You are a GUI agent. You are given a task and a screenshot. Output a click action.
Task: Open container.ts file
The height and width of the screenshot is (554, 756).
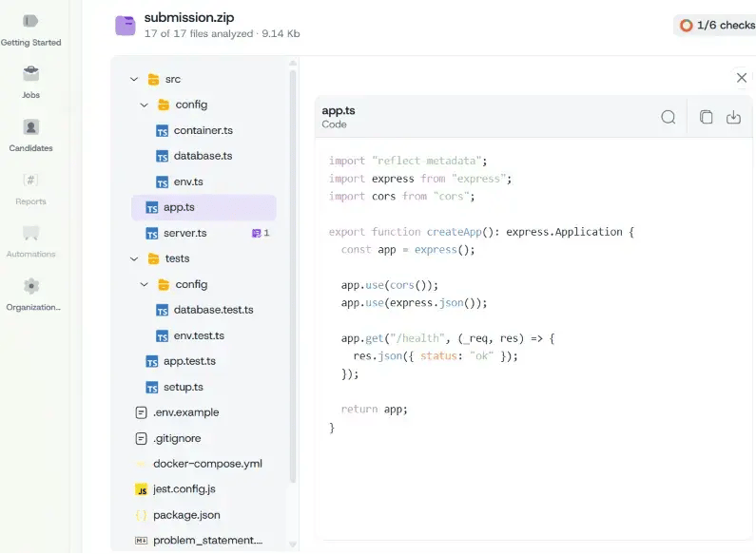click(x=204, y=130)
